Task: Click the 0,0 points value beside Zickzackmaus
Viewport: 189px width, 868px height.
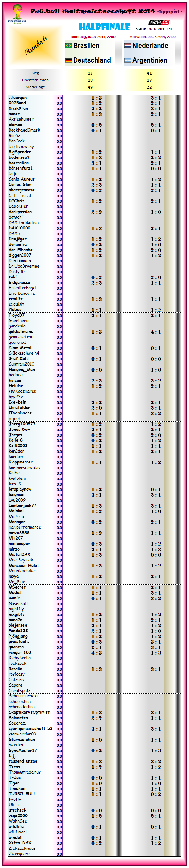Action: 59,849
